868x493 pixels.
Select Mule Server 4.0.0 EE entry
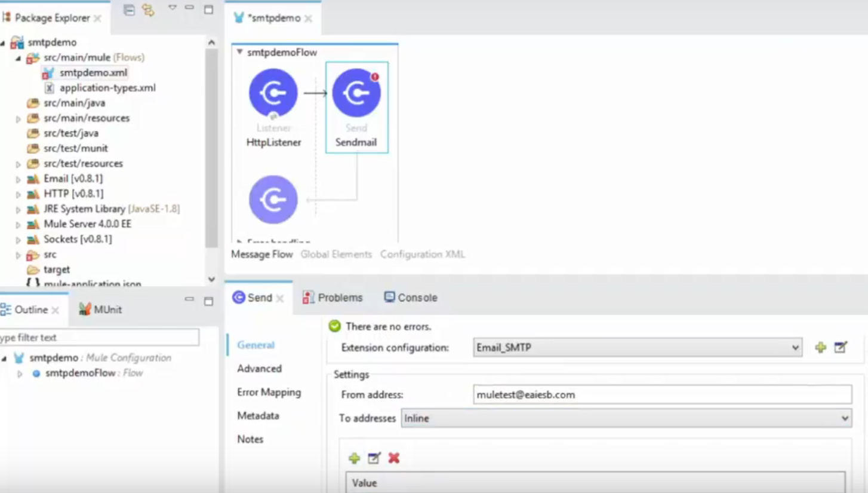[87, 224]
